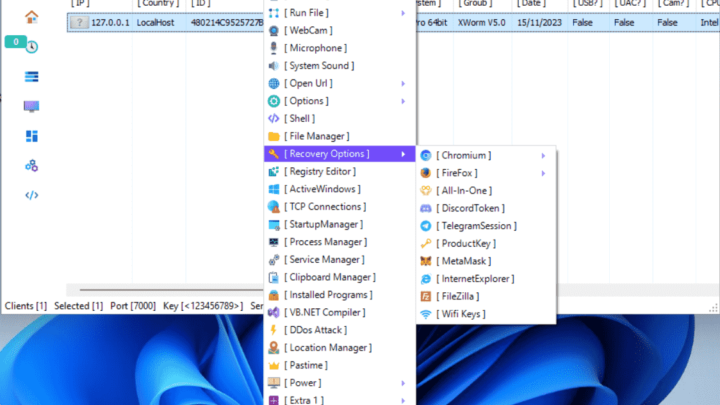Expand the Open Url submenu arrow

[x=403, y=84]
